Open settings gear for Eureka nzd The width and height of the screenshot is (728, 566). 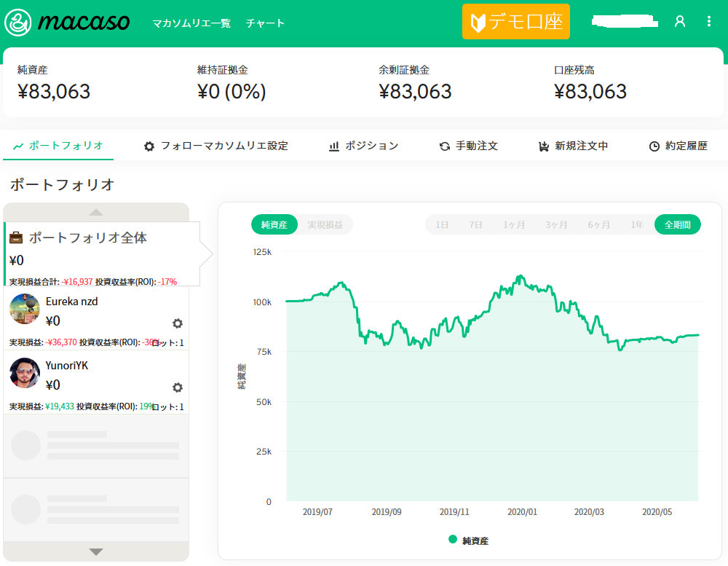click(x=177, y=323)
